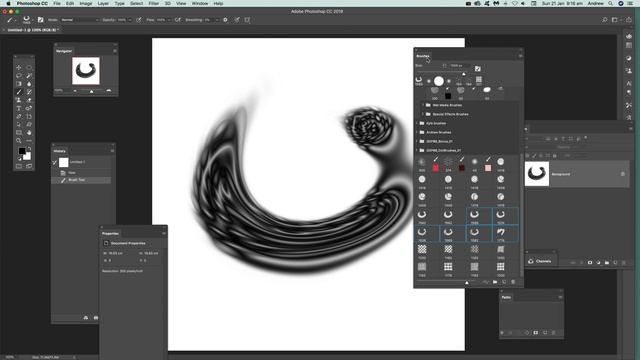The image size is (640, 360).
Task: Create a new layer in Layers panel
Action: (616, 262)
